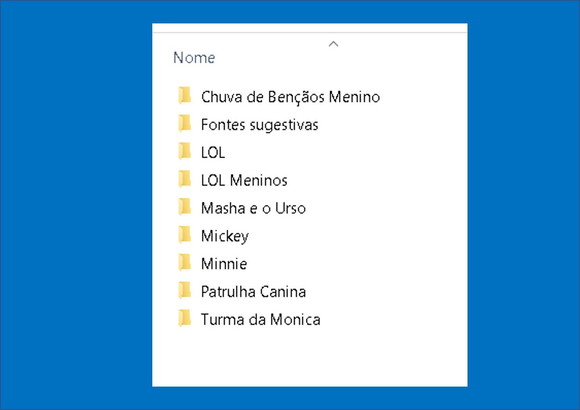Toggle sort order with the column arrow

333,44
